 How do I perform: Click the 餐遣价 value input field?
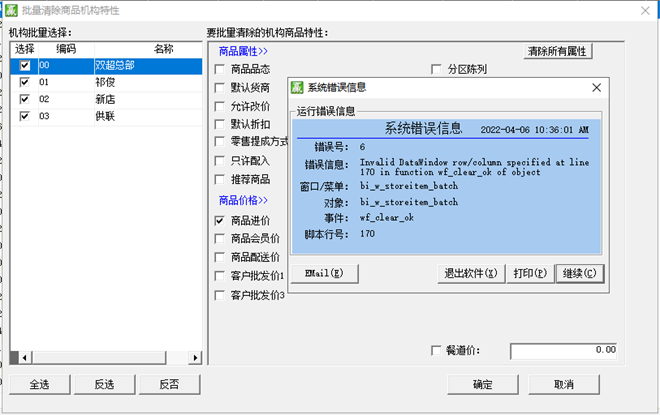pos(565,351)
